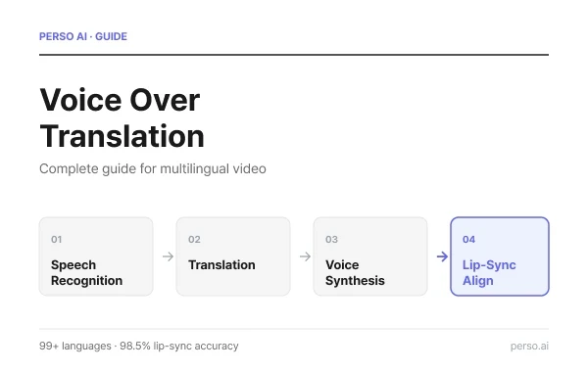Select the highlighted 04 Lip-Sync Align card
The width and height of the screenshot is (588, 372).
tap(500, 256)
